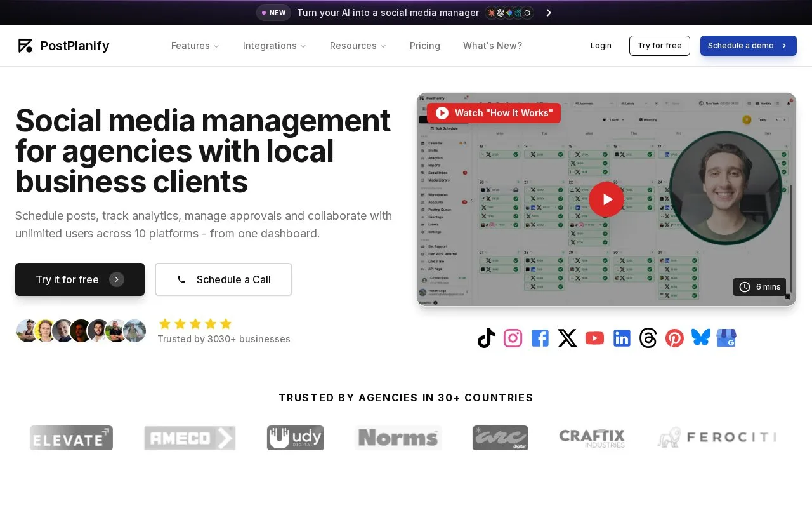Image resolution: width=812 pixels, height=508 pixels.
Task: Click the "Trusted by 3030+ businesses" text
Action: (x=224, y=339)
